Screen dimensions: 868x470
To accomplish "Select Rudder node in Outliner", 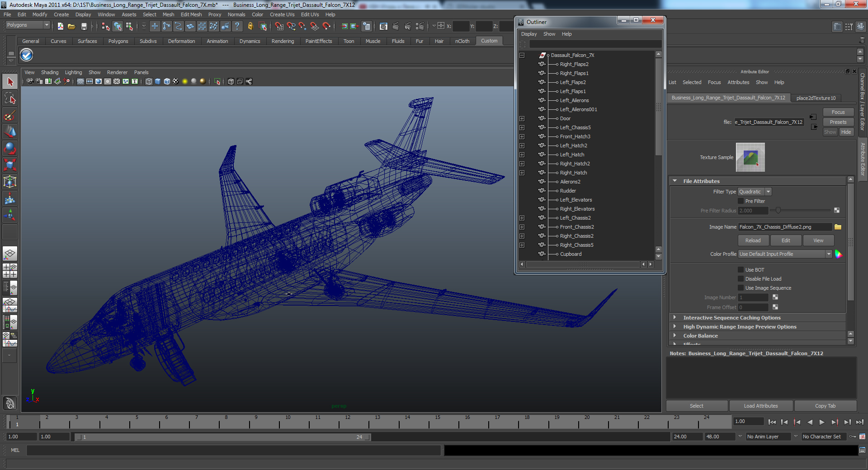I will (568, 191).
